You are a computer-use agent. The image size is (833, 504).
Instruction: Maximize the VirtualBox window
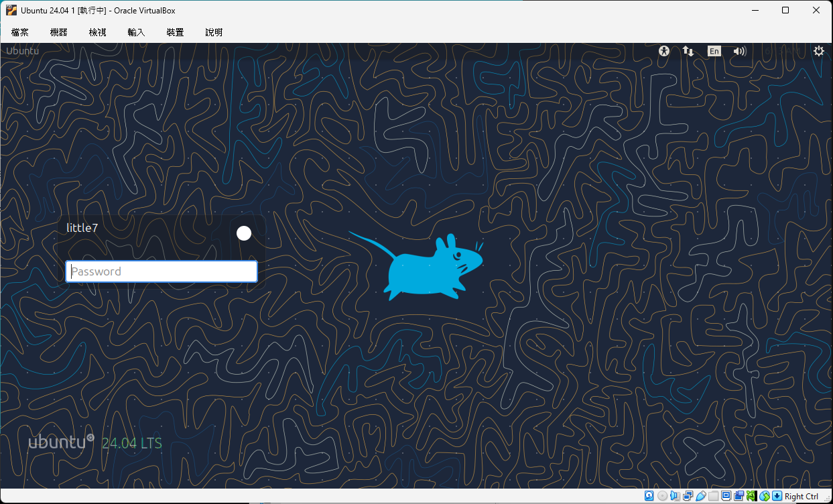click(785, 10)
